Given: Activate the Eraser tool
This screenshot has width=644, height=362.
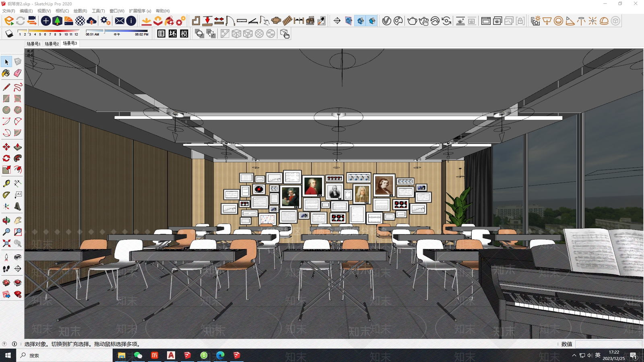Looking at the screenshot, I should tap(18, 73).
